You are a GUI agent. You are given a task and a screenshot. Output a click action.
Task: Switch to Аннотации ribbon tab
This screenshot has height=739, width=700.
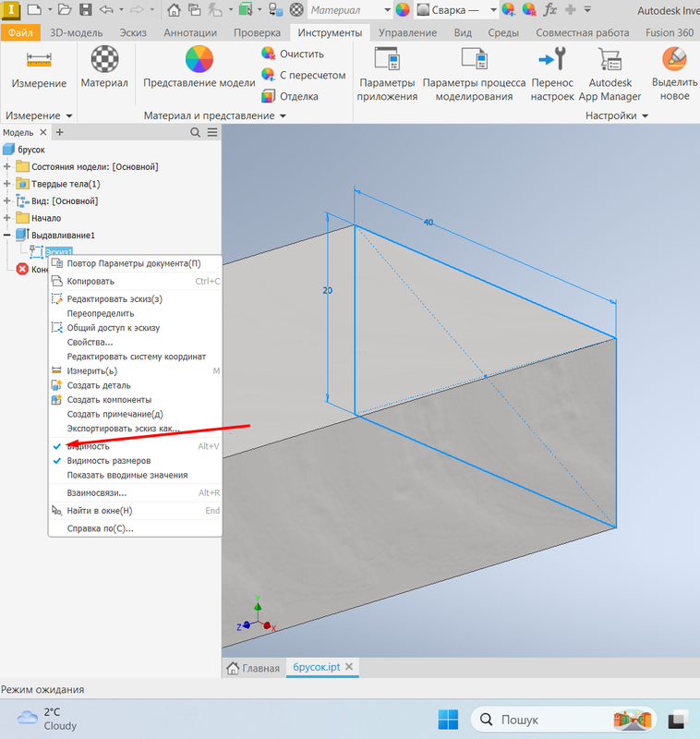coord(190,32)
